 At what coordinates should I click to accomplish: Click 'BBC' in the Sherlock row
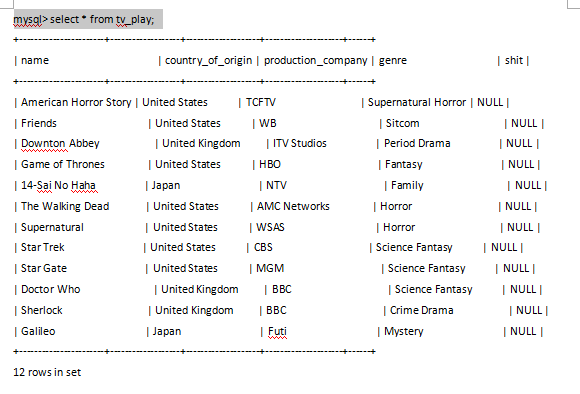(276, 310)
